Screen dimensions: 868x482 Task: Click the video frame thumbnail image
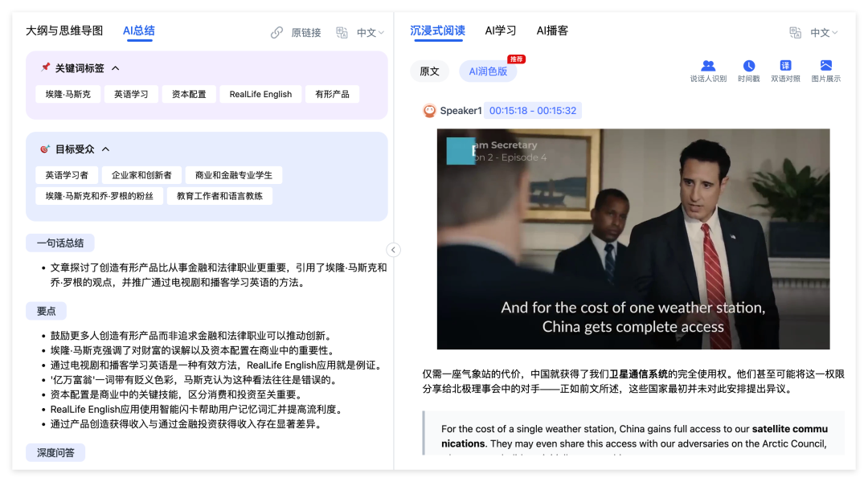pos(633,239)
